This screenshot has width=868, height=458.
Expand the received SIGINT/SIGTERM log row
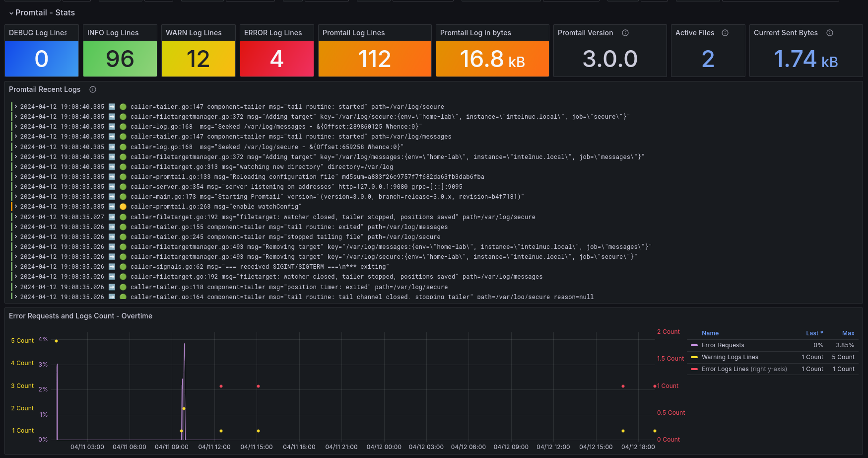16,267
